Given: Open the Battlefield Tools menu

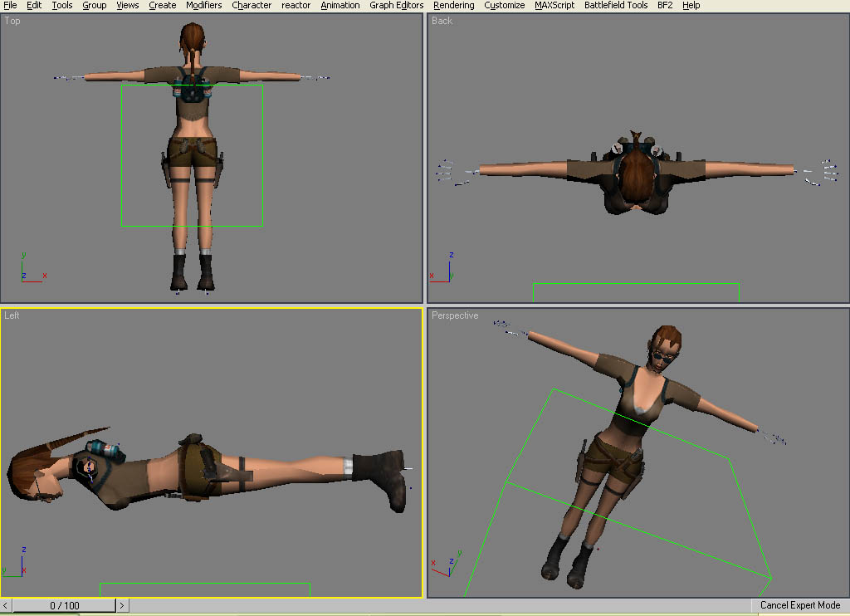Looking at the screenshot, I should (x=616, y=6).
